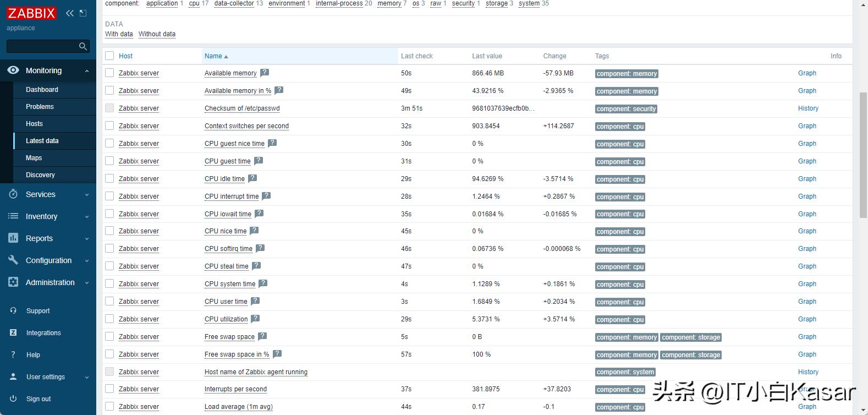Screen dimensions: 868x415
Task: Open Zabbix server host menu in CPU idle row
Action: [x=139, y=179]
